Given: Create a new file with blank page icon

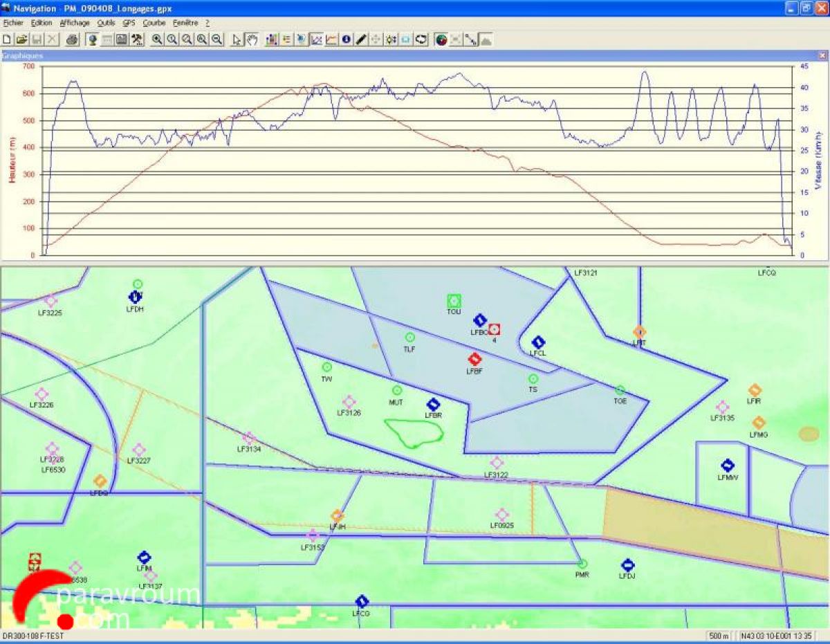Looking at the screenshot, I should 7,39.
